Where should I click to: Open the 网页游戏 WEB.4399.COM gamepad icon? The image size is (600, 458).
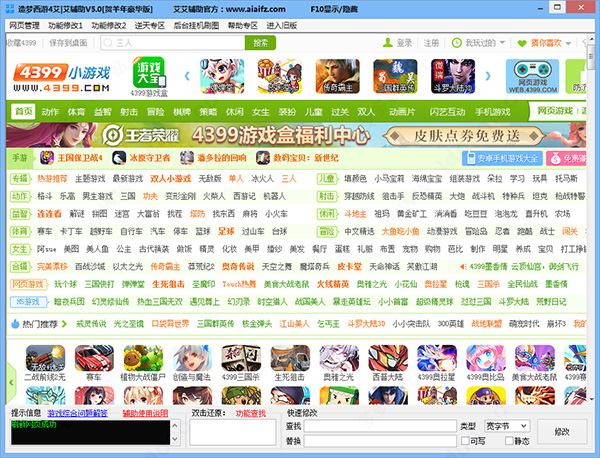532,76
